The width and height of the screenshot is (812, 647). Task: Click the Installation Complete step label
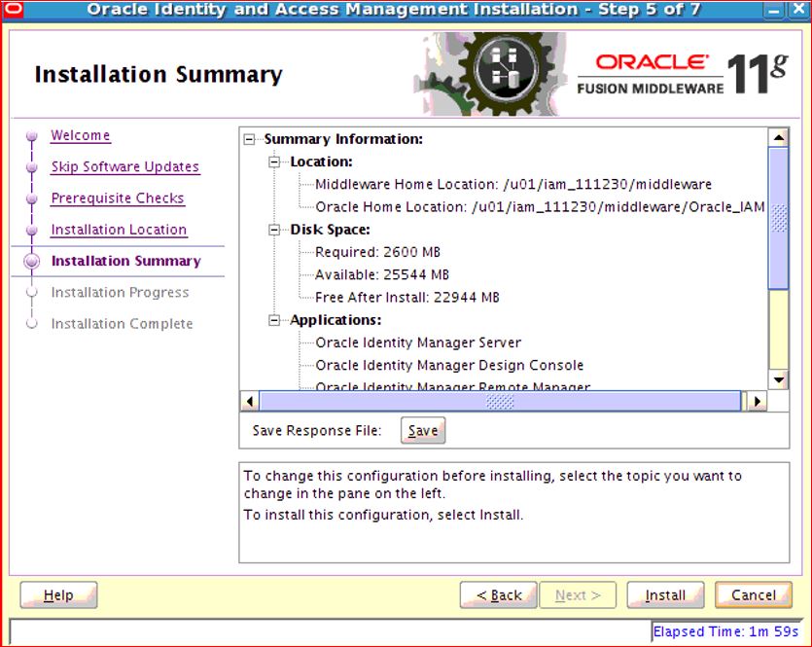point(122,324)
